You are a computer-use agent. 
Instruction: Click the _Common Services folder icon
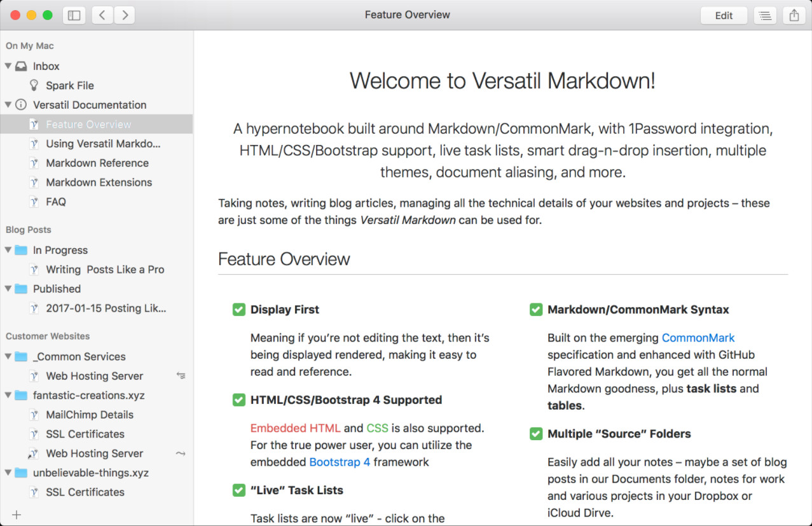coord(21,356)
